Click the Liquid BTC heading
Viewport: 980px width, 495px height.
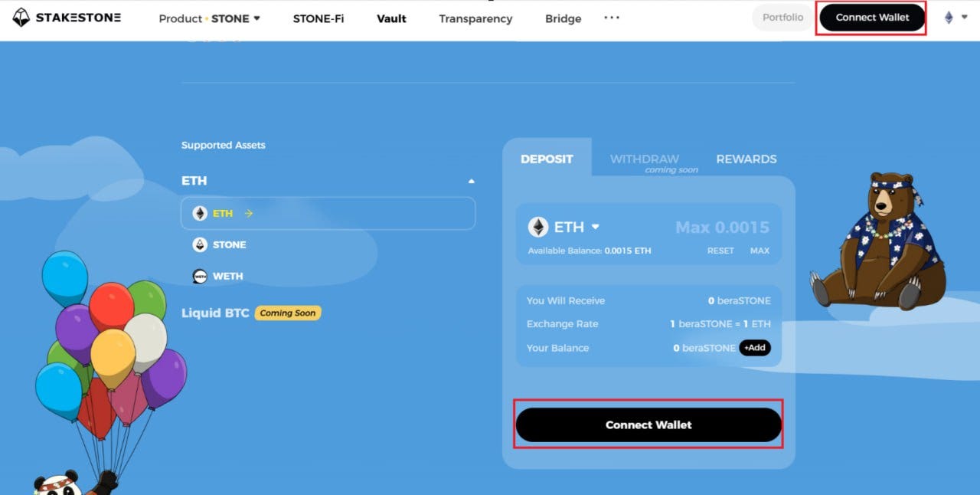coord(215,313)
